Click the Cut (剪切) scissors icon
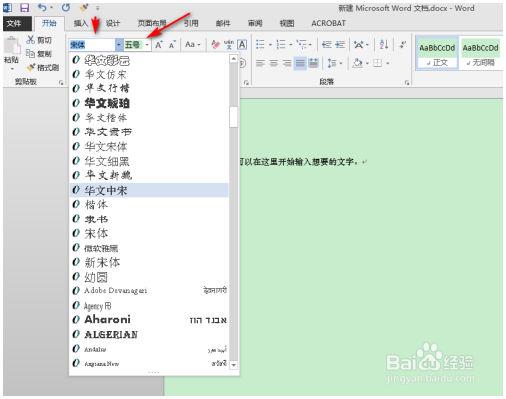The height and width of the screenshot is (399, 506). [31, 40]
